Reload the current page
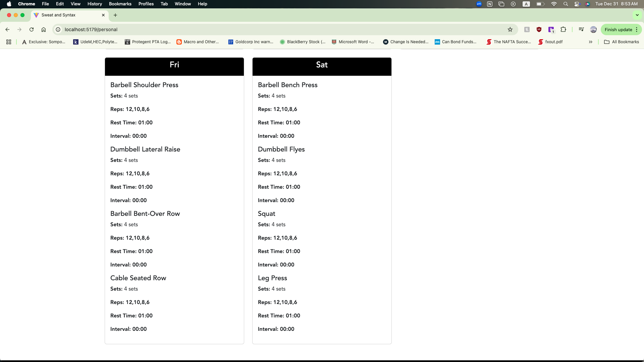The height and width of the screenshot is (362, 644). pos(32,29)
